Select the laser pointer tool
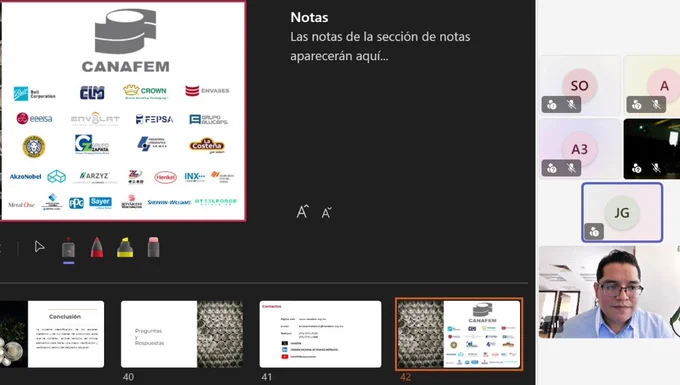Viewport: 680px width, 385px height. pos(68,248)
